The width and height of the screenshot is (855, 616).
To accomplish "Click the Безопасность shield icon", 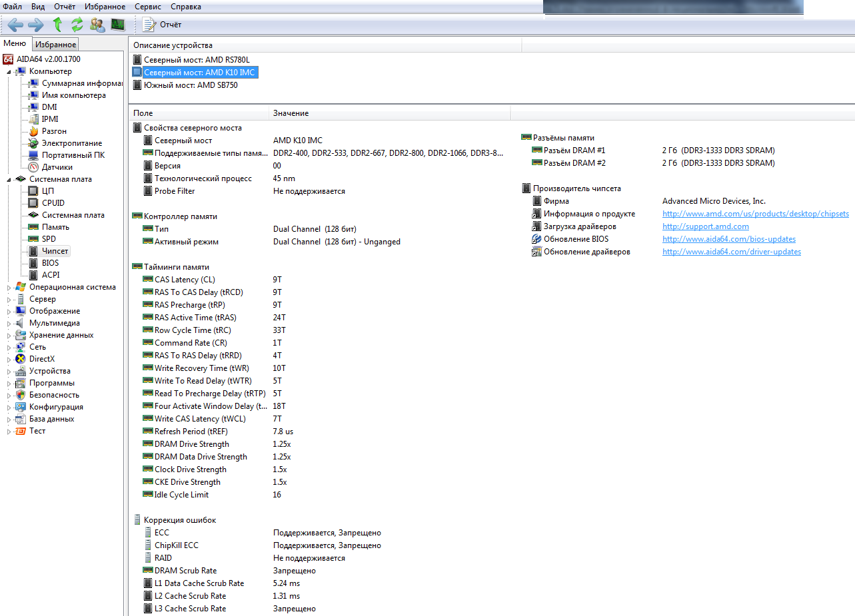I will pyautogui.click(x=21, y=395).
